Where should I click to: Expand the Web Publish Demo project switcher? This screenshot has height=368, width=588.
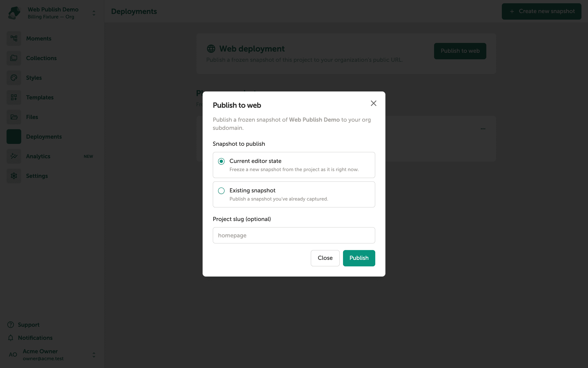click(x=94, y=13)
